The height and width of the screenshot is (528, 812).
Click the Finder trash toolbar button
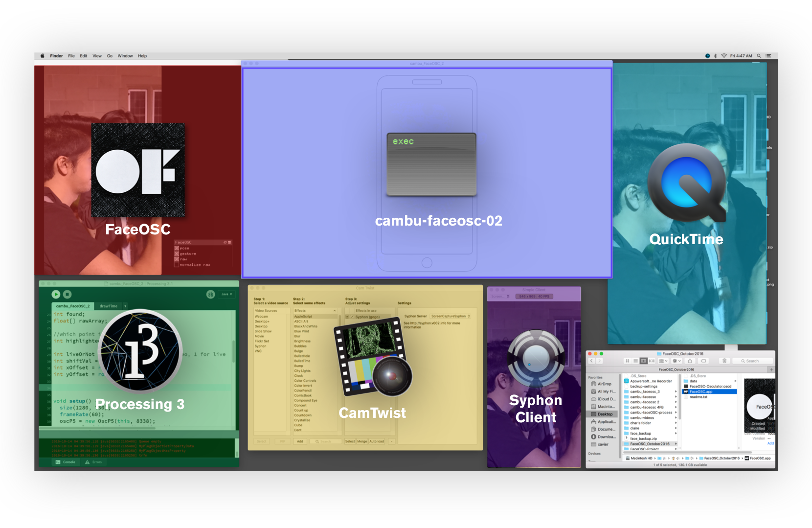(x=724, y=361)
